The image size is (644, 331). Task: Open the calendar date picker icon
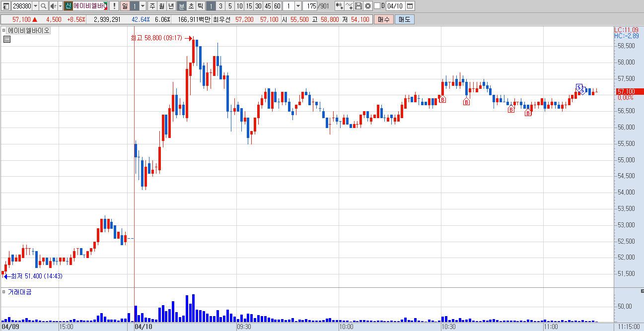[x=410, y=6]
